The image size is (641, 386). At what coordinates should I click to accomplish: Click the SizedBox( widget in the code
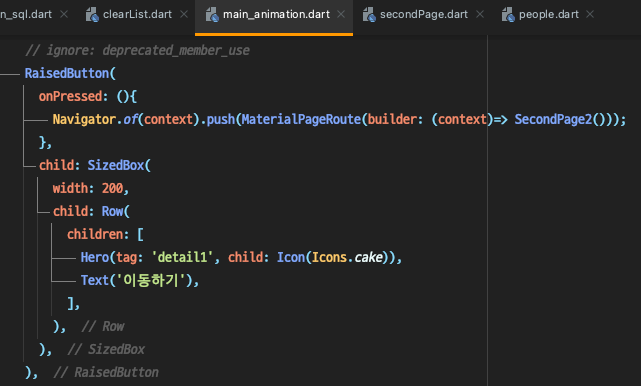(119, 166)
